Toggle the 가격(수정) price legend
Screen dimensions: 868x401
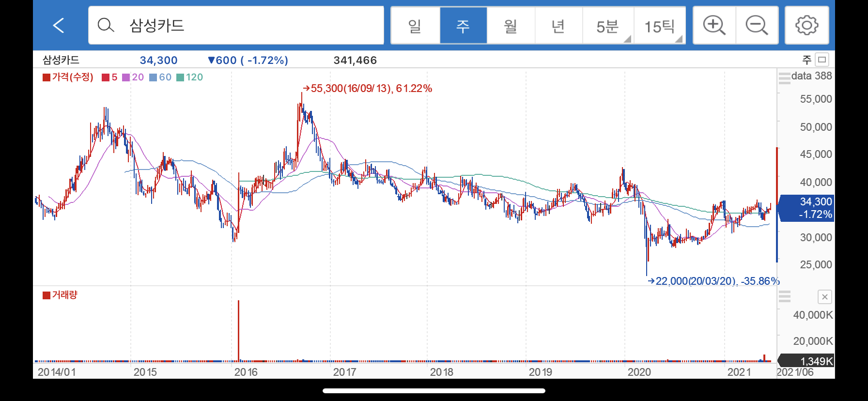(x=68, y=77)
